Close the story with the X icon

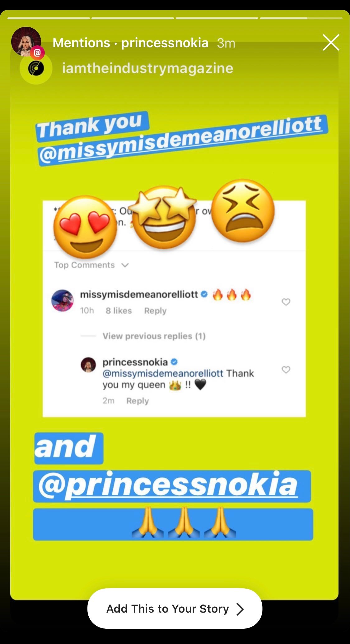(x=331, y=43)
